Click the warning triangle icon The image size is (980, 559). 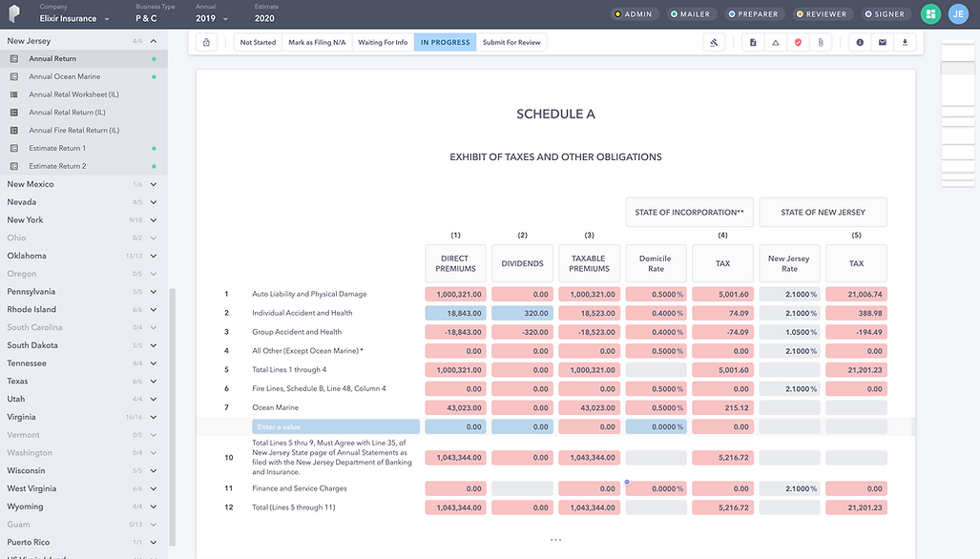pyautogui.click(x=776, y=43)
